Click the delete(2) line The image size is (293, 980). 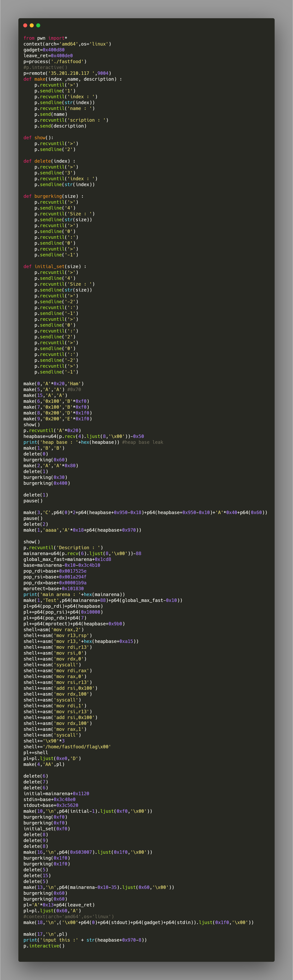tap(36, 524)
